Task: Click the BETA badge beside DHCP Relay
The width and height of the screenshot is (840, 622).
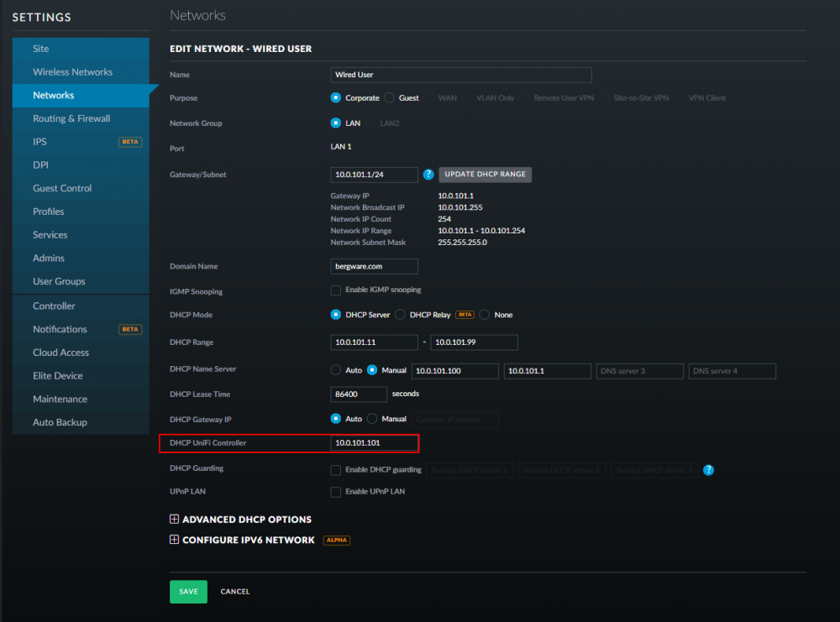Action: coord(465,315)
